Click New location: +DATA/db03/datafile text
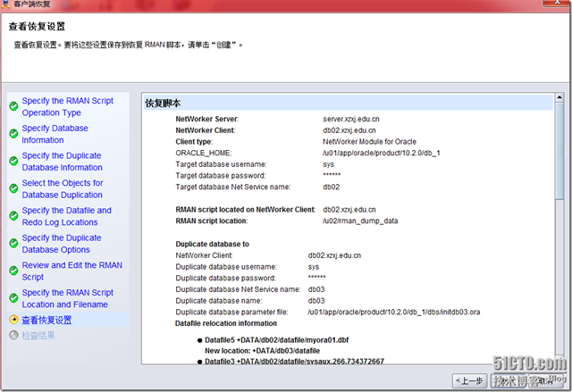Image resolution: width=572 pixels, height=392 pixels. click(262, 350)
